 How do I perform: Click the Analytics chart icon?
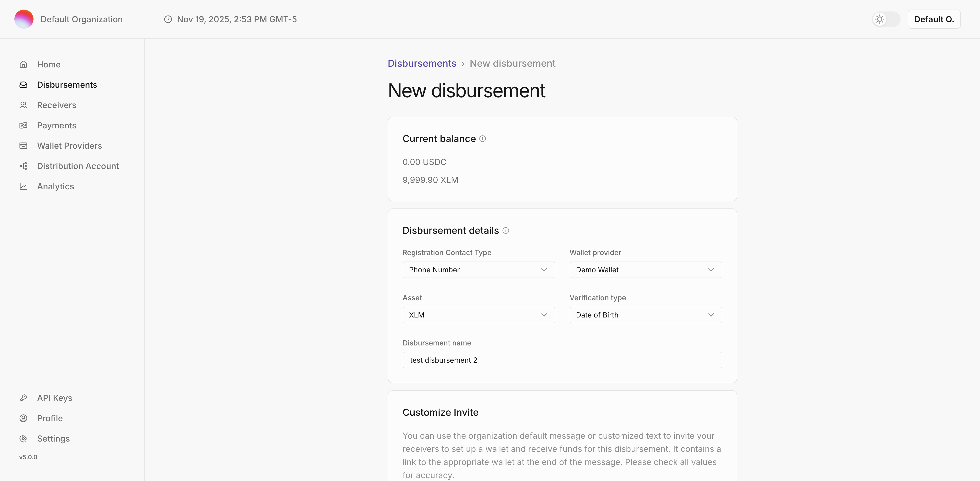click(x=24, y=186)
